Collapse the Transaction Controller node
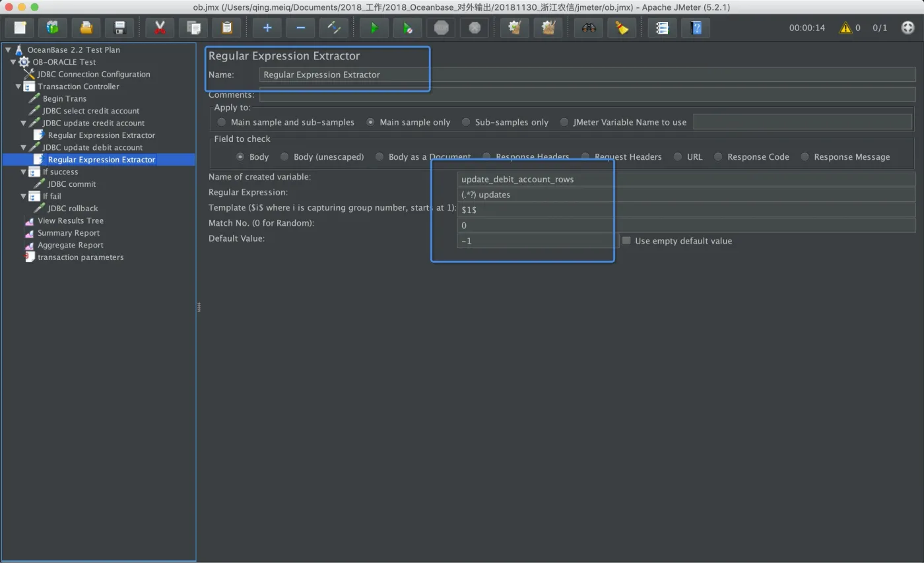The image size is (924, 563). [18, 86]
